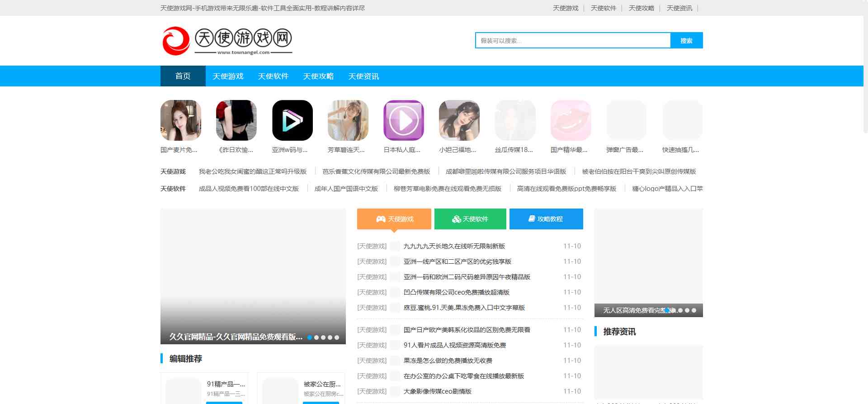The image size is (868, 404).
Task: Open the 九九九九天长地久 article link
Action: pos(454,246)
